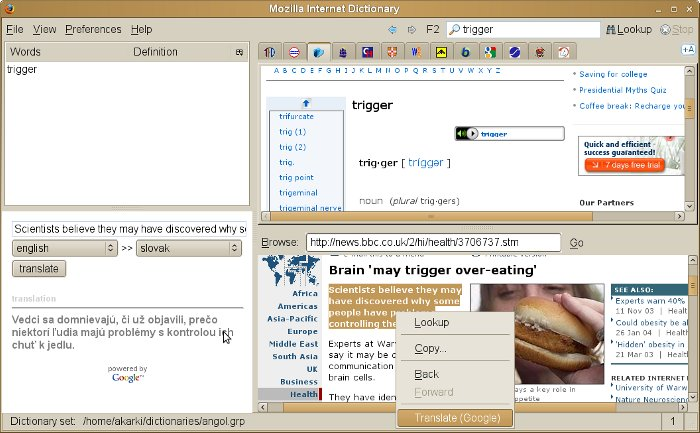Open the blue letter b dictionary tab
The height and width of the screenshot is (433, 700).
(x=466, y=52)
